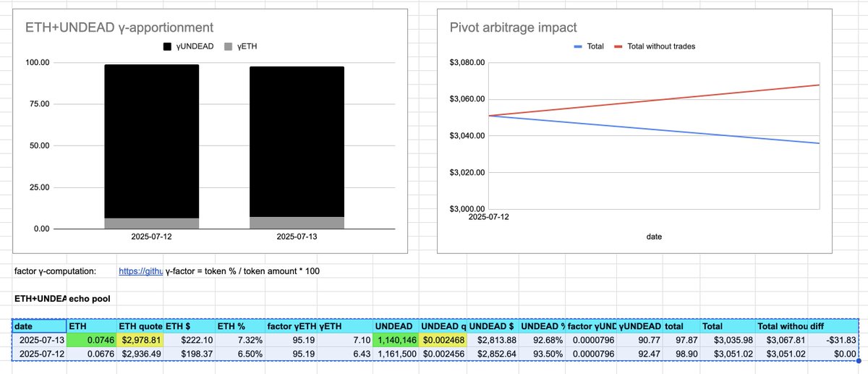Select the 'ETH quote' header cell
Image resolution: width=868 pixels, height=374 pixels.
click(140, 327)
